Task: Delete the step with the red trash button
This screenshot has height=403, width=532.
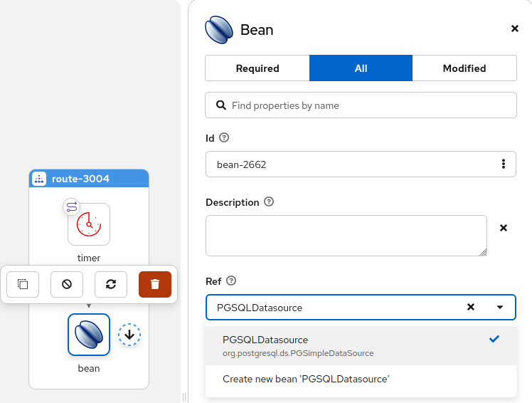Action: [155, 284]
